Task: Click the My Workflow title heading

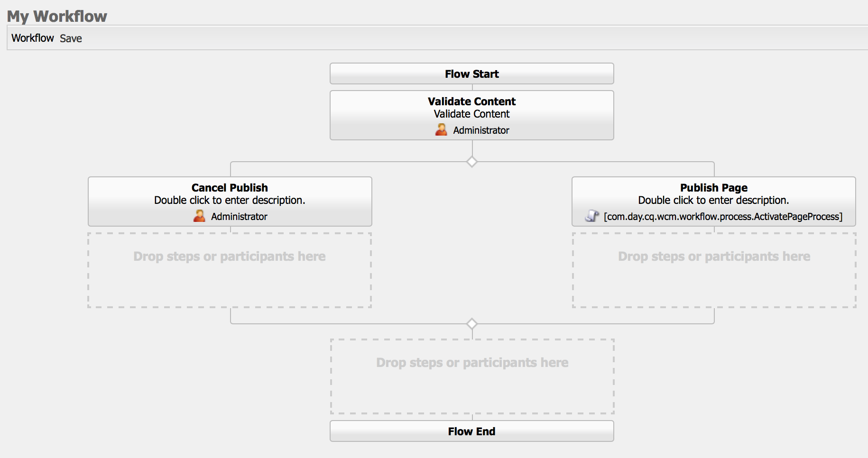Action: 57,16
